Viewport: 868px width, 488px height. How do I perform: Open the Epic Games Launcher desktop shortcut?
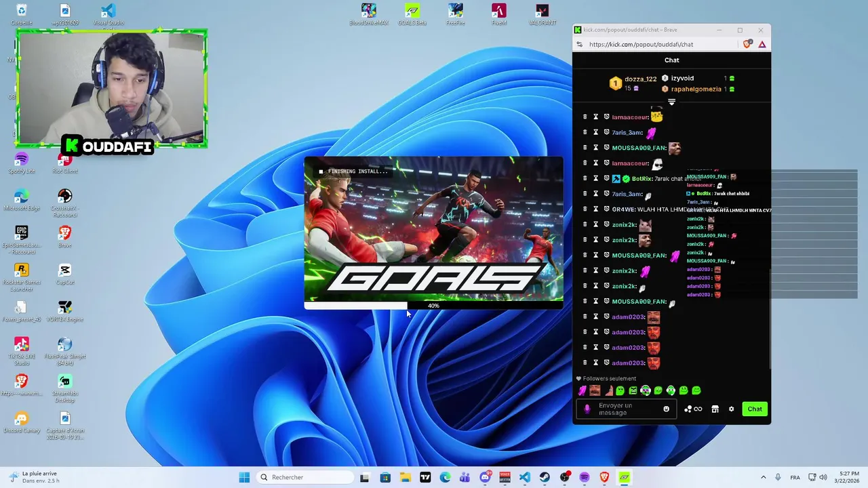(22, 240)
